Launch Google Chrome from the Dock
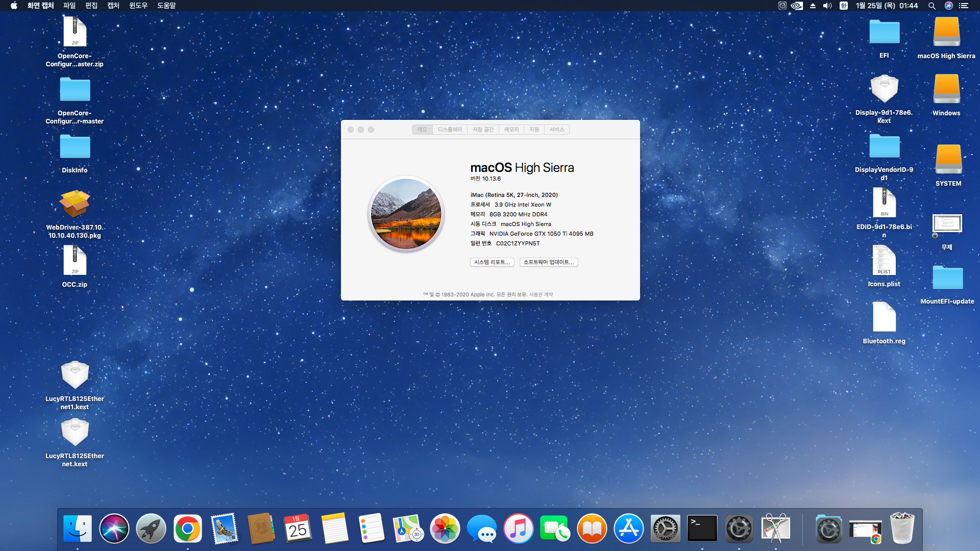The height and width of the screenshot is (551, 980). pos(188,529)
